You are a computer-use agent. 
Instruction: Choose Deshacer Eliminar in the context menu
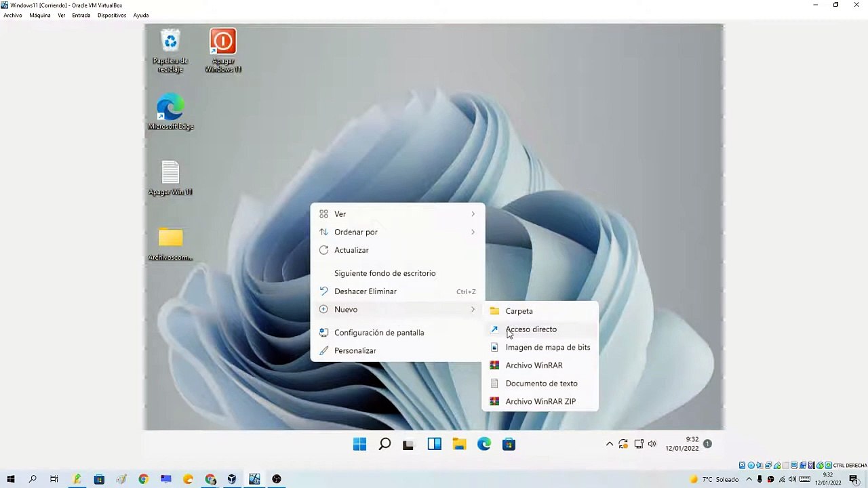[x=397, y=291]
